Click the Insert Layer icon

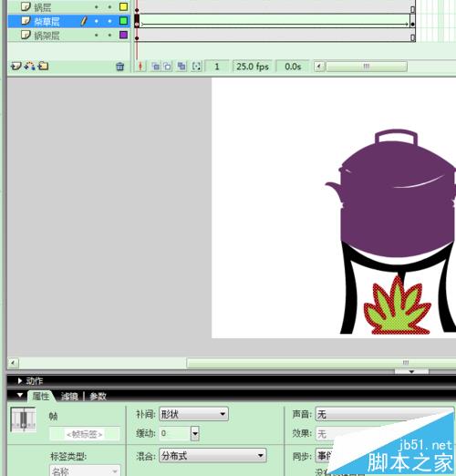pyautogui.click(x=16, y=66)
